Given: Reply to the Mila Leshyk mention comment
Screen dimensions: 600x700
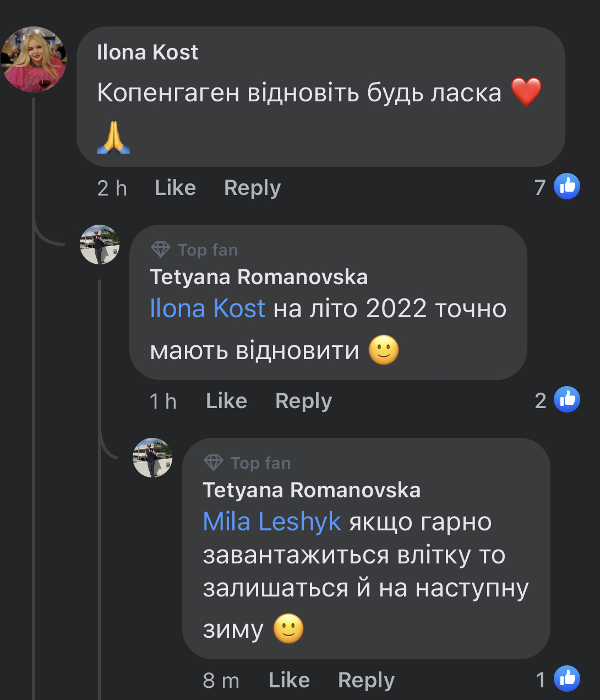Looking at the screenshot, I should point(366,680).
